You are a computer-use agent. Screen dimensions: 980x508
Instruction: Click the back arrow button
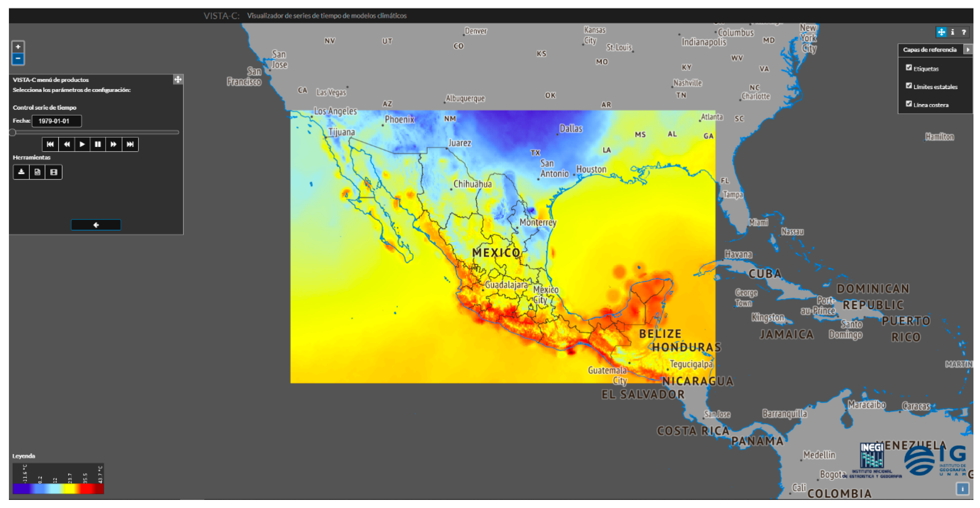pyautogui.click(x=96, y=225)
